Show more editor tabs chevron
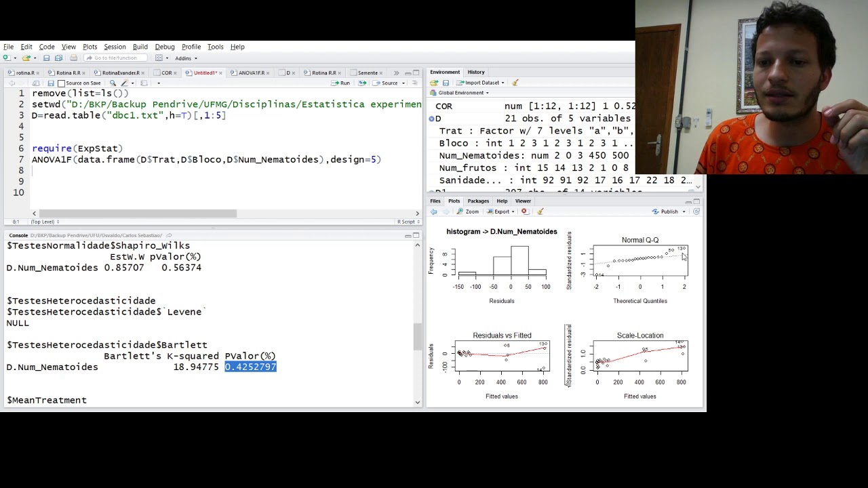 pyautogui.click(x=396, y=73)
